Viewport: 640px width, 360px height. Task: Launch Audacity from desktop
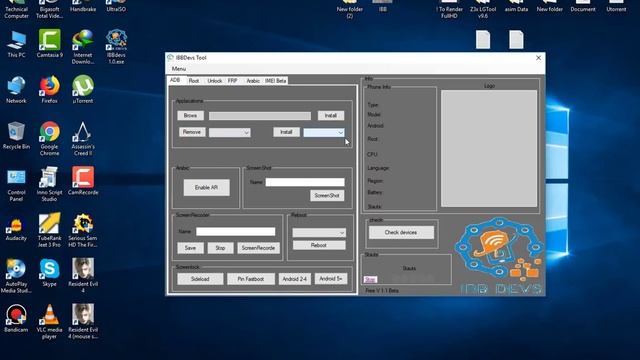(x=16, y=227)
